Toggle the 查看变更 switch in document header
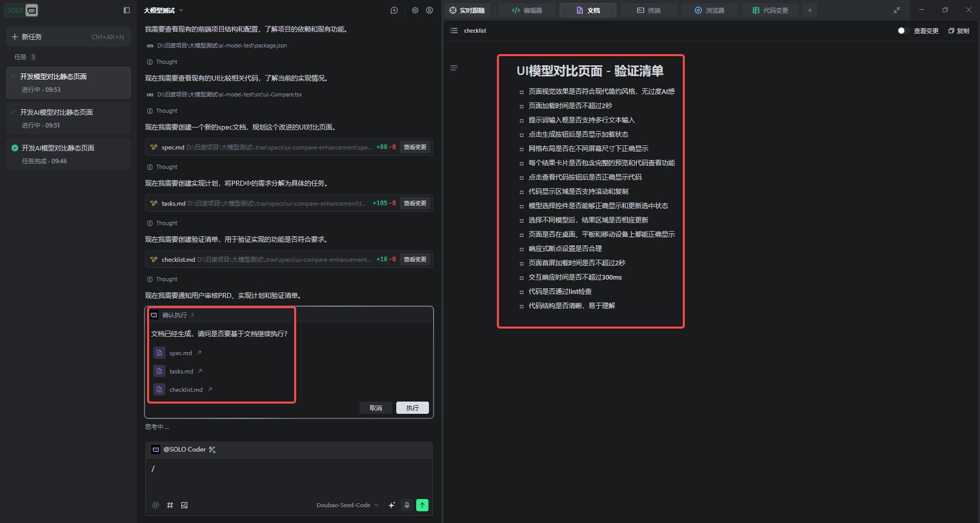This screenshot has width=980, height=523. pyautogui.click(x=903, y=31)
